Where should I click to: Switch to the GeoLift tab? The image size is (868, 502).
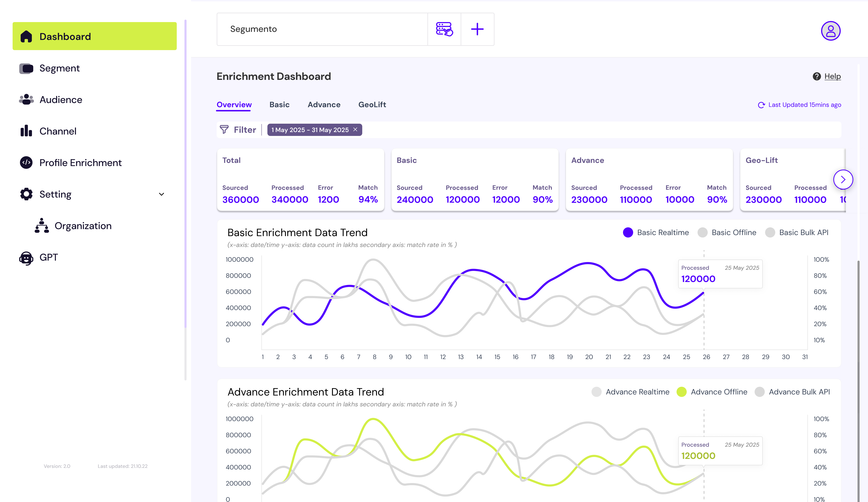(x=372, y=105)
